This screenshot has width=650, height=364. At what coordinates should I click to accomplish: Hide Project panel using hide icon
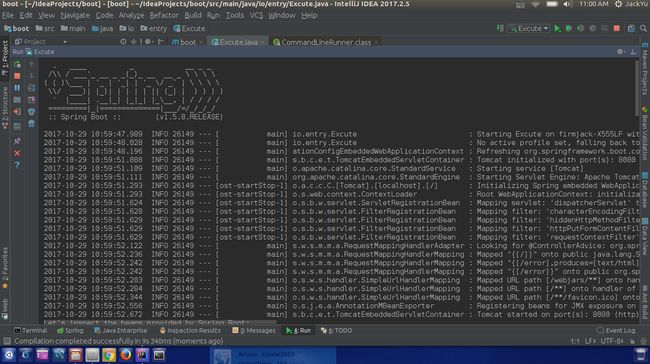pos(160,42)
